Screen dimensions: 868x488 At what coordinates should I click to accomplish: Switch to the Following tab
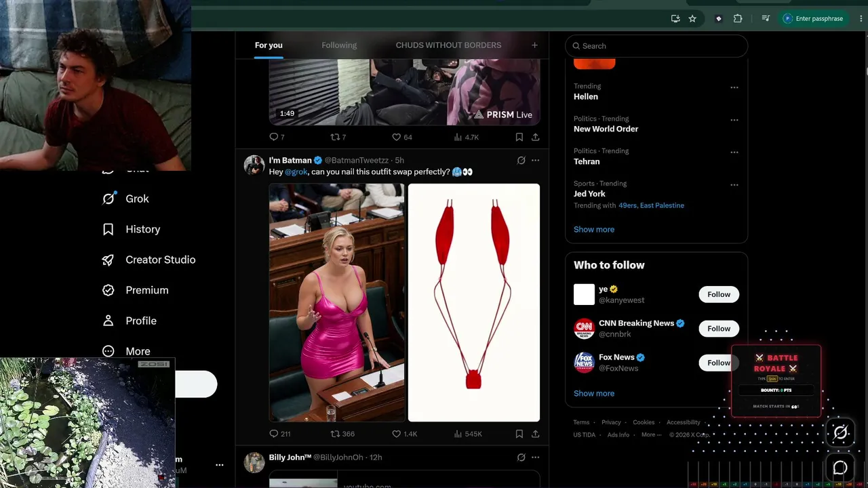coord(339,45)
